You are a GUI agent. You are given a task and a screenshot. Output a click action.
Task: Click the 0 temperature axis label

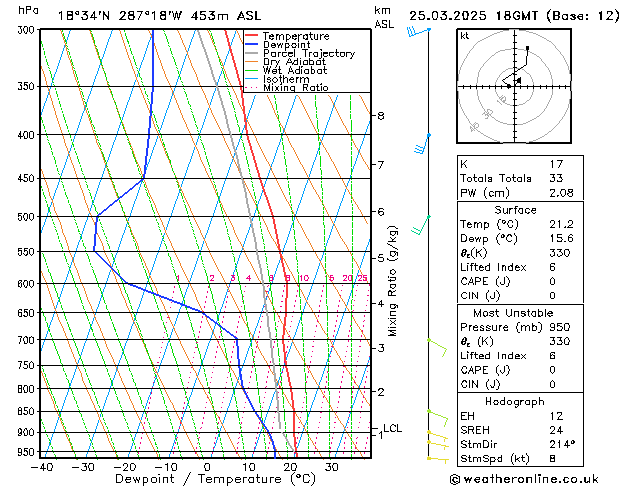[x=207, y=467]
